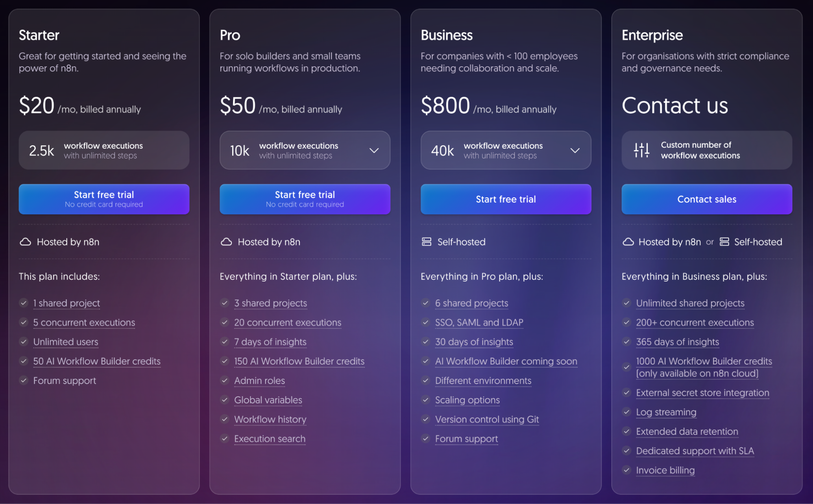This screenshot has height=504, width=813.
Task: Click the Version control using Git link
Action: pyautogui.click(x=487, y=419)
